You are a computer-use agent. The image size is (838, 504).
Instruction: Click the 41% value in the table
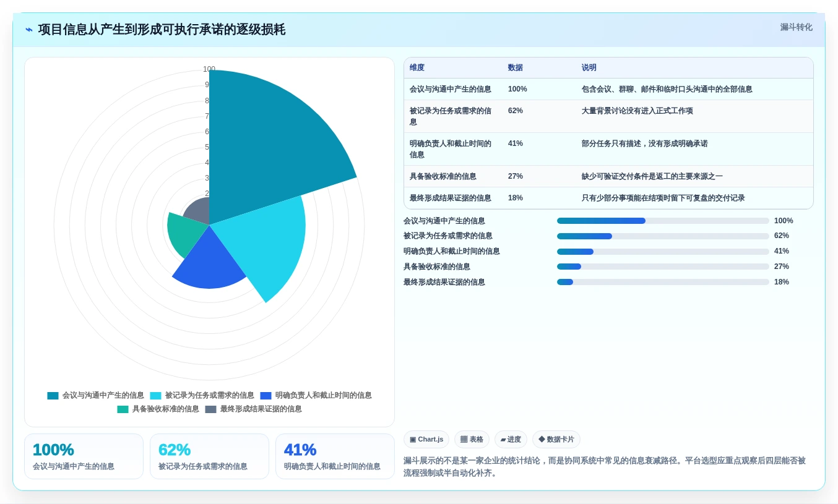tap(516, 143)
